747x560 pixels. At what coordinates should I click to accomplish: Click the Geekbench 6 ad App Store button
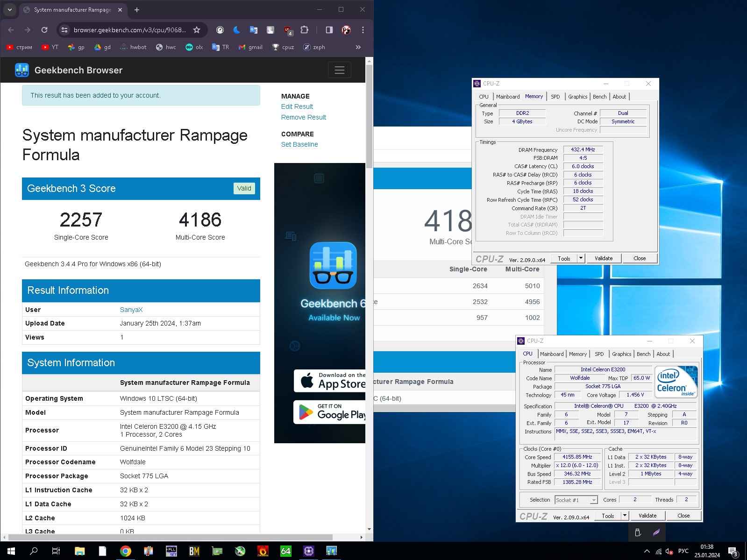[x=330, y=381]
